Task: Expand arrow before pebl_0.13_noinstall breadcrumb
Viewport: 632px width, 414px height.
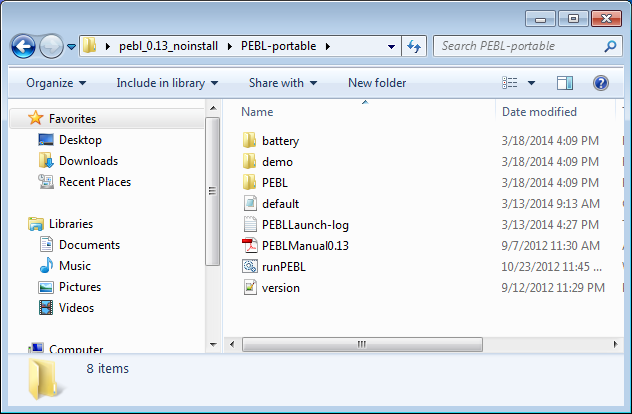Action: [x=108, y=46]
